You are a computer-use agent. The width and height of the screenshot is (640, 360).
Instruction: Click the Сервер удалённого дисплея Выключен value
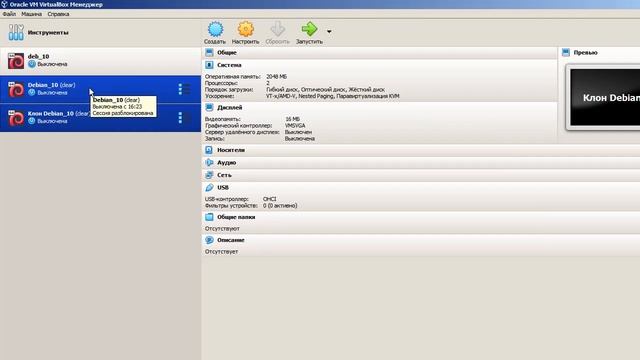(298, 132)
